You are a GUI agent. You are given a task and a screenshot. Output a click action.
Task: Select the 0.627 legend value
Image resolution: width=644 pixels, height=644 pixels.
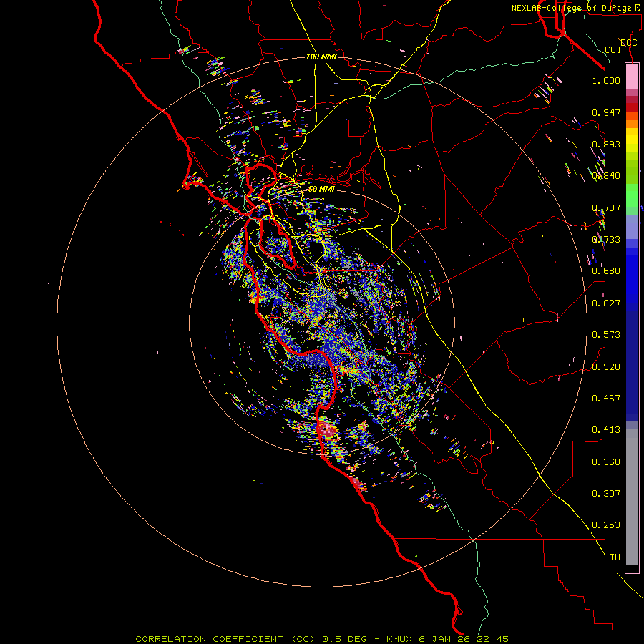[606, 303]
